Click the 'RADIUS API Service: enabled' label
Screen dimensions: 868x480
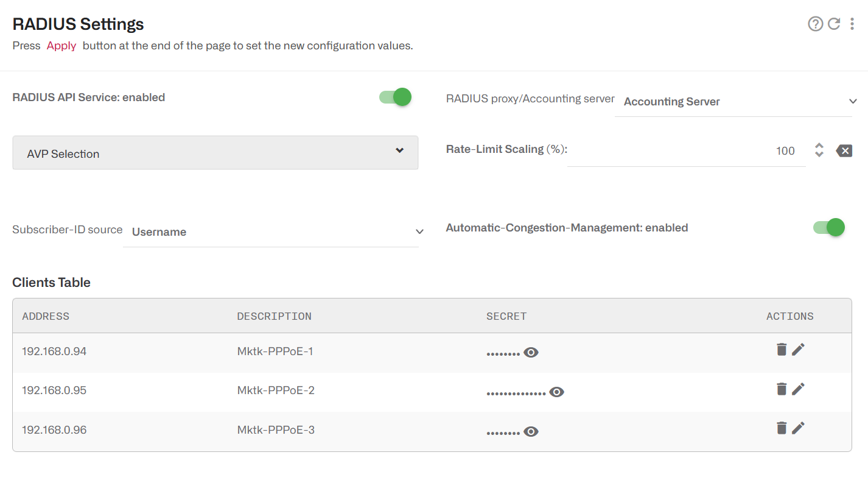89,97
